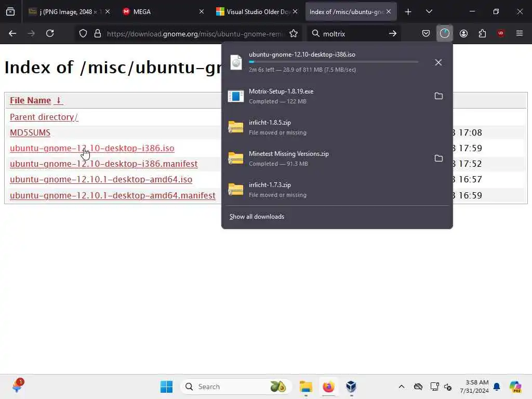Open the MD5SUMS file link
Screen dimensions: 532x399
tap(30, 132)
